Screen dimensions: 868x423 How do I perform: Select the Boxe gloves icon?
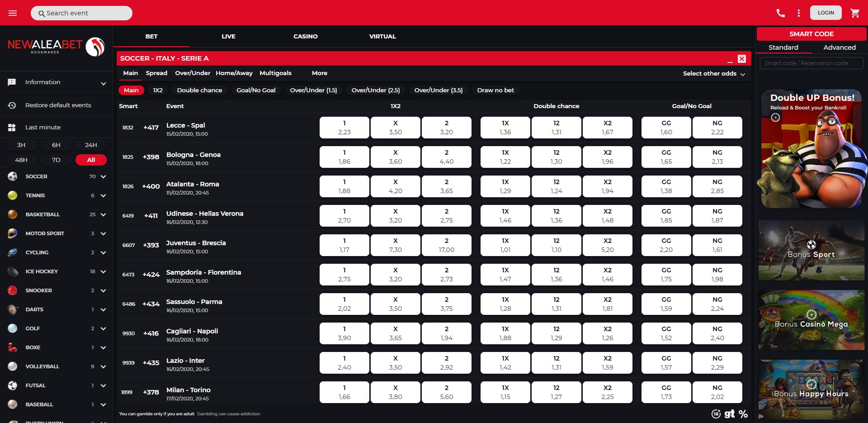pos(13,347)
